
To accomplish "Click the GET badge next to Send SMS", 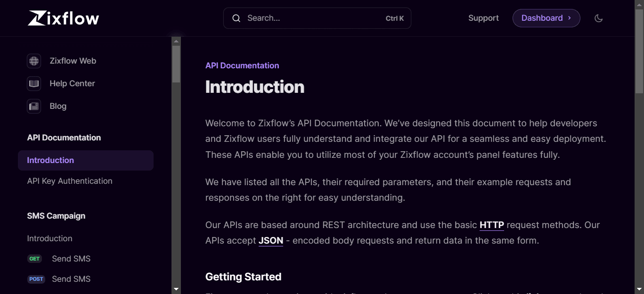I will pos(35,259).
